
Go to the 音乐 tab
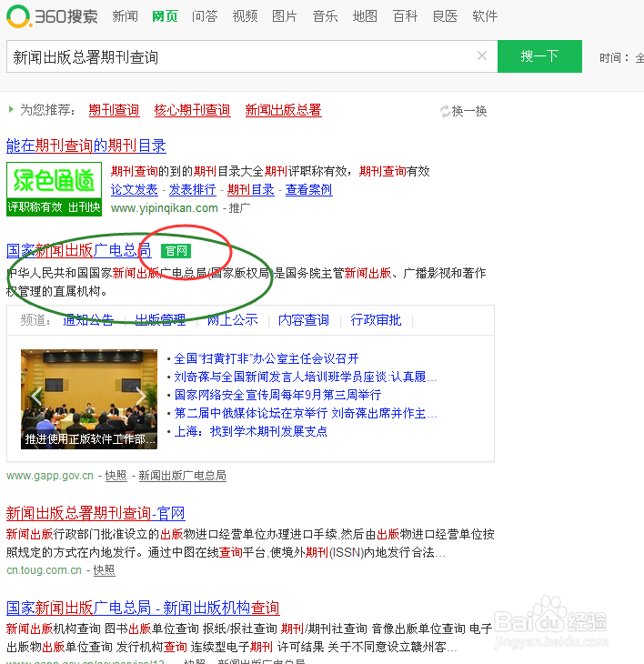325,16
